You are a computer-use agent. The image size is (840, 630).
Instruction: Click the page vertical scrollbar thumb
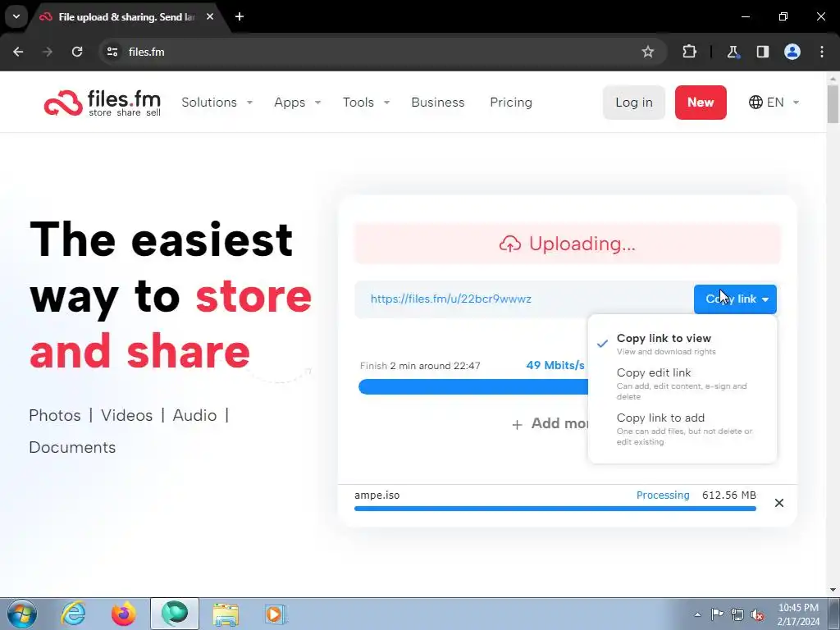[x=833, y=103]
